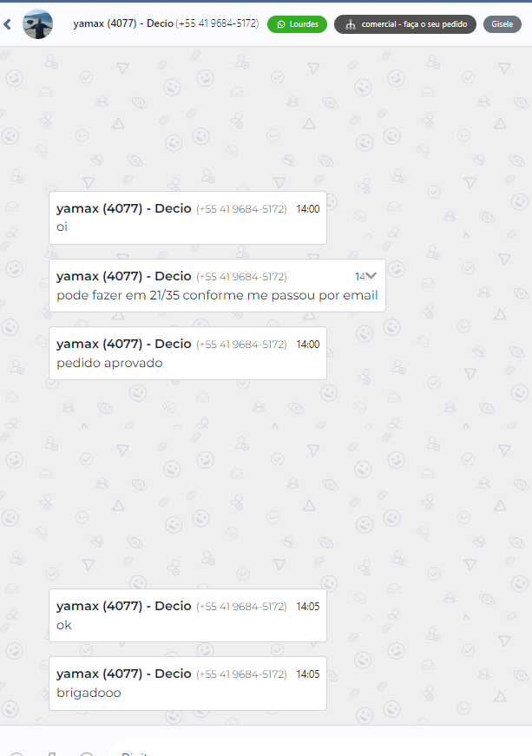
Task: Select the "oi" message text
Action: [62, 227]
